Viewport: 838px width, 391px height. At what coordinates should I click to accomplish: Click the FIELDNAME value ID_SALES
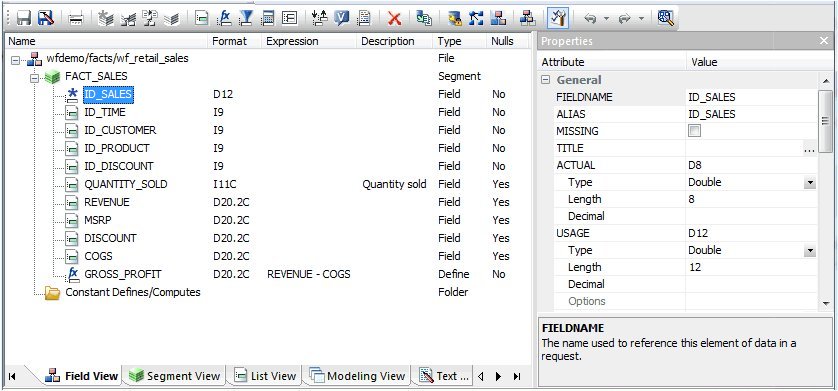click(x=751, y=97)
